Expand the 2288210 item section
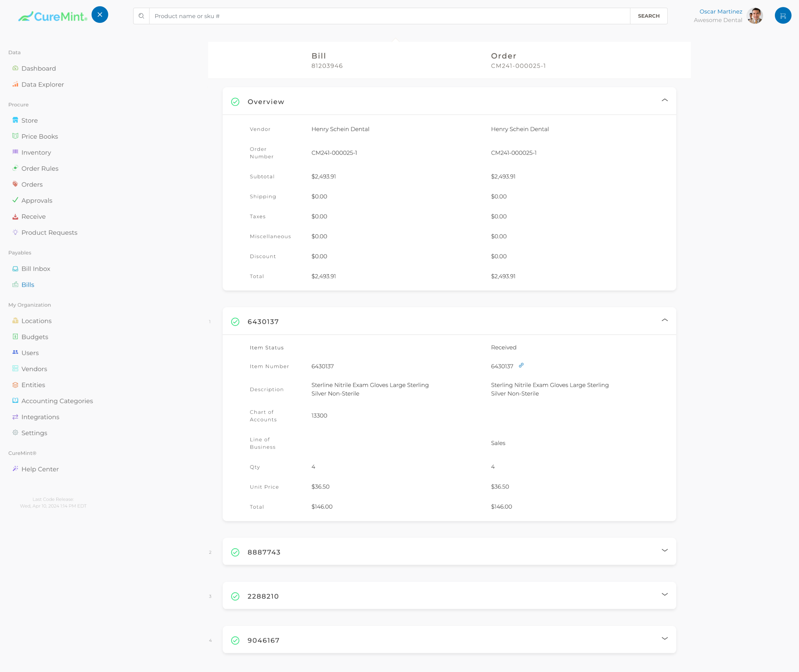 [x=664, y=594]
